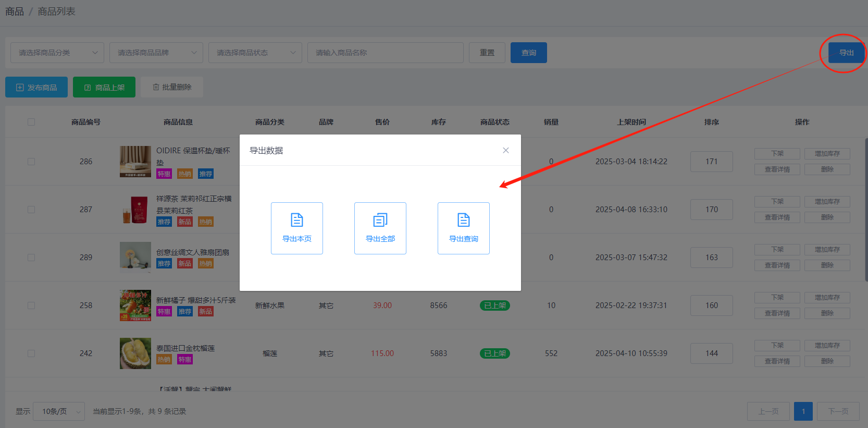Screen dimensions: 868x428
Task: Click the durian product thumbnail
Action: click(135, 353)
